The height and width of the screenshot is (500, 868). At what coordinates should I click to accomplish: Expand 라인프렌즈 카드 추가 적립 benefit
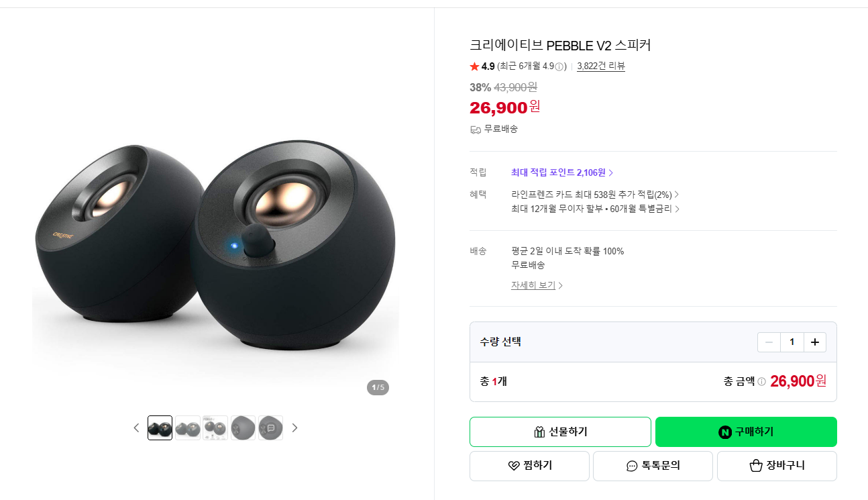tap(595, 195)
